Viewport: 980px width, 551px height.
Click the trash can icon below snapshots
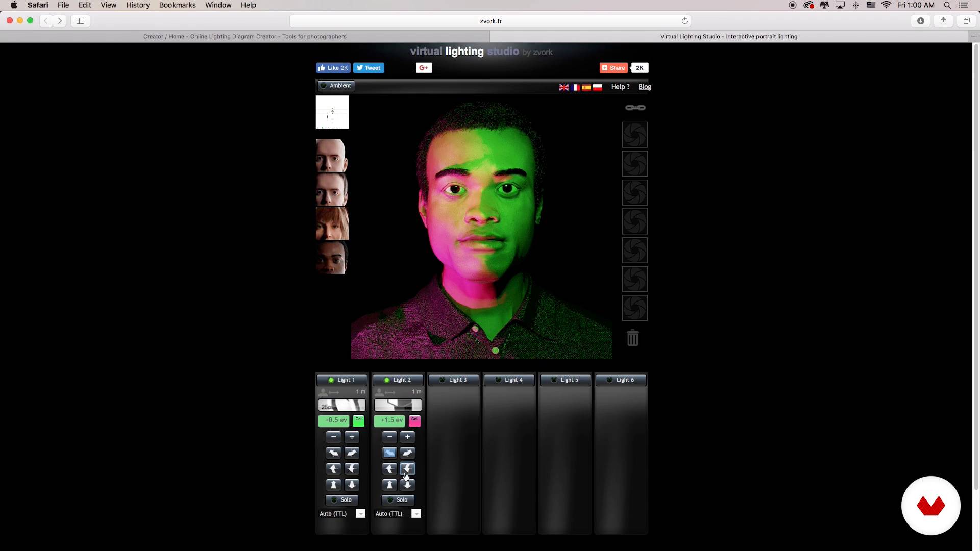632,338
